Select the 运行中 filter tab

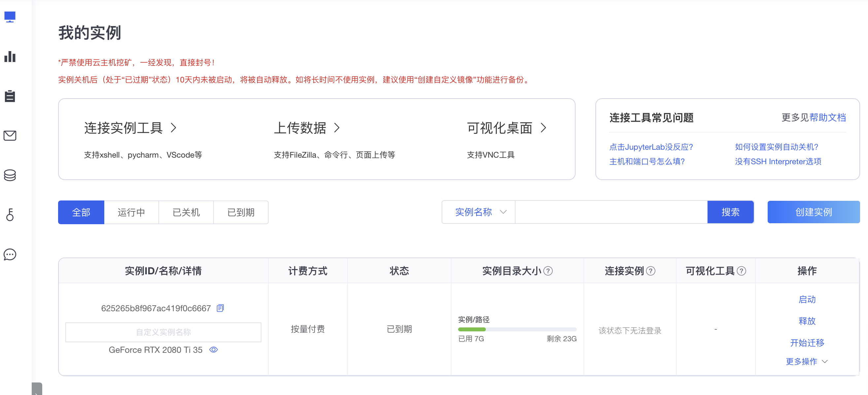pos(131,212)
